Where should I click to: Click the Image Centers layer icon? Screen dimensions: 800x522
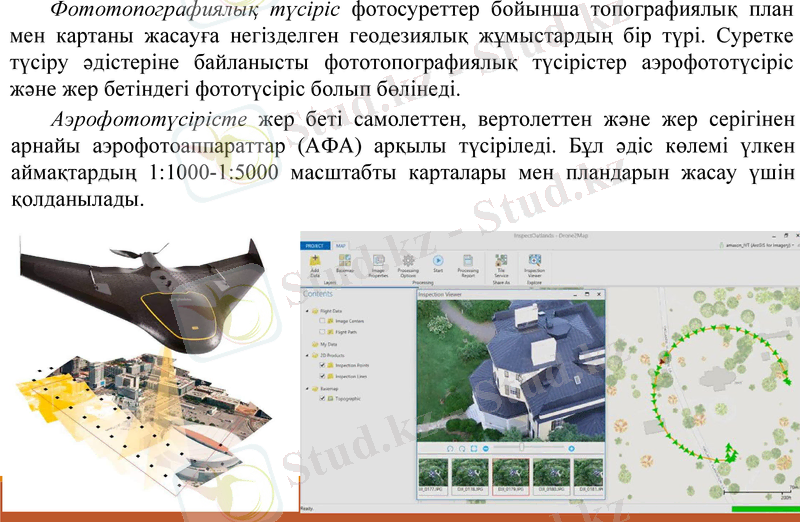[331, 321]
